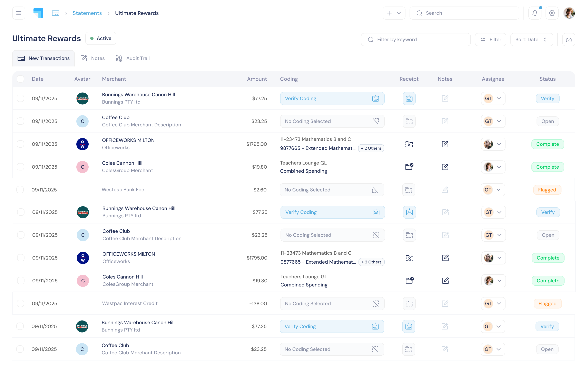The width and height of the screenshot is (588, 367).
Task: Open the hamburger navigation menu
Action: click(19, 13)
